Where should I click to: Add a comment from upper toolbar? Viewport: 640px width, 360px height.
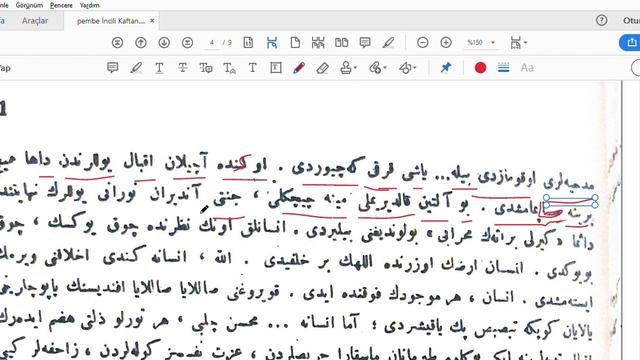point(365,42)
